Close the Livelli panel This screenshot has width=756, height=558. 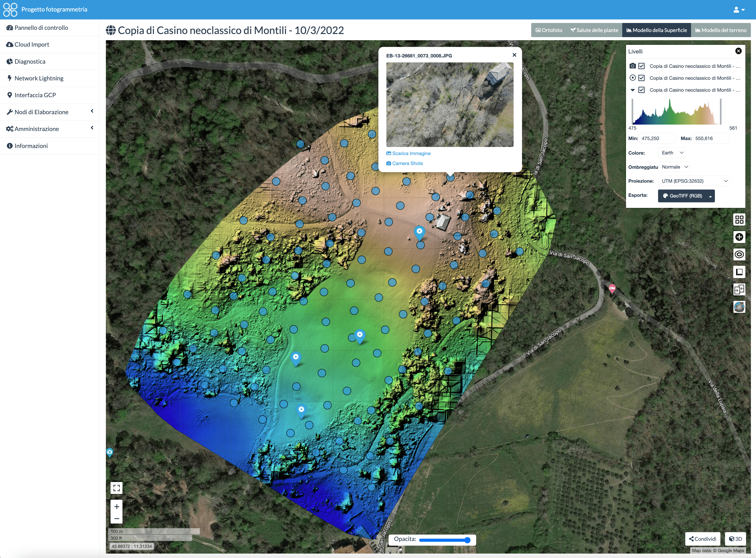coord(739,51)
